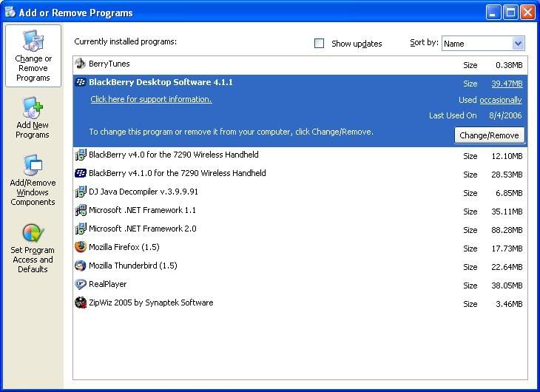Screen dimensions: 540x392
Task: Click the RealPlayer icon
Action: tap(81, 284)
